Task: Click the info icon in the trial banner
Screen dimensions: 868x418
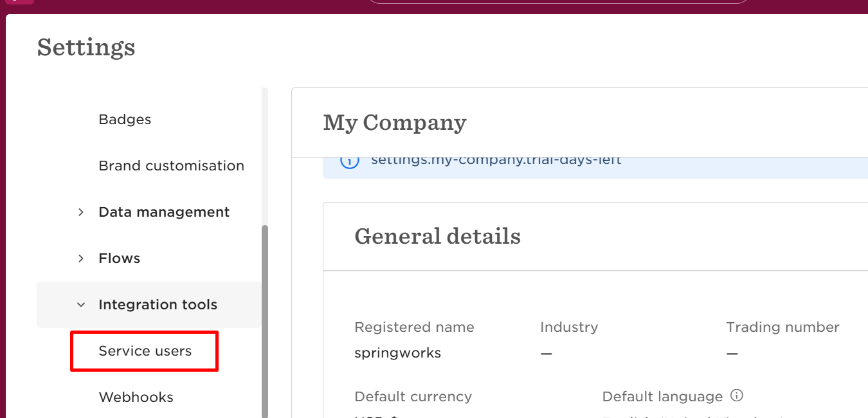Action: 349,161
